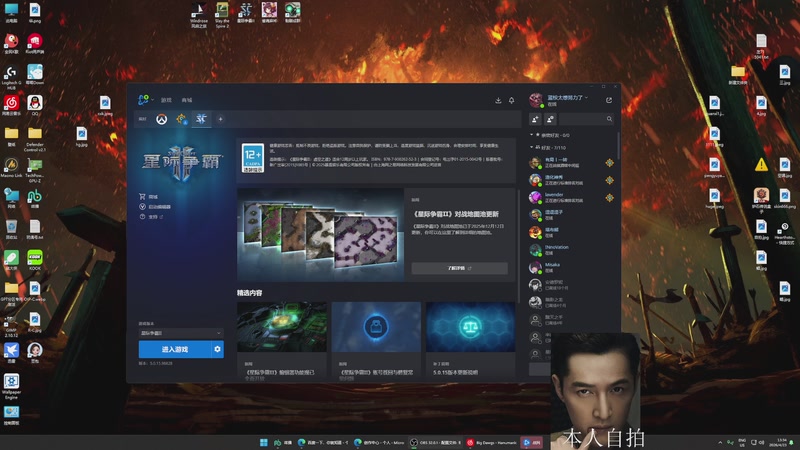This screenshot has width=800, height=450.
Task: Open the Battle.net taskbar item
Action: tap(532, 442)
